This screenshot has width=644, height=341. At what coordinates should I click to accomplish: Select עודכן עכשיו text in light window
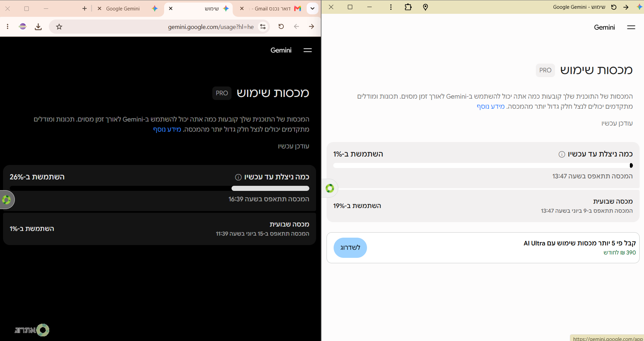click(617, 123)
